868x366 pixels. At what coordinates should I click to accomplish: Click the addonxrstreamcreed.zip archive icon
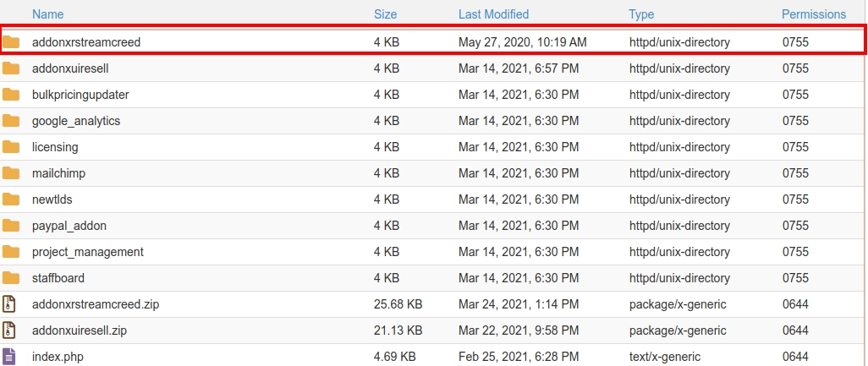click(x=10, y=304)
